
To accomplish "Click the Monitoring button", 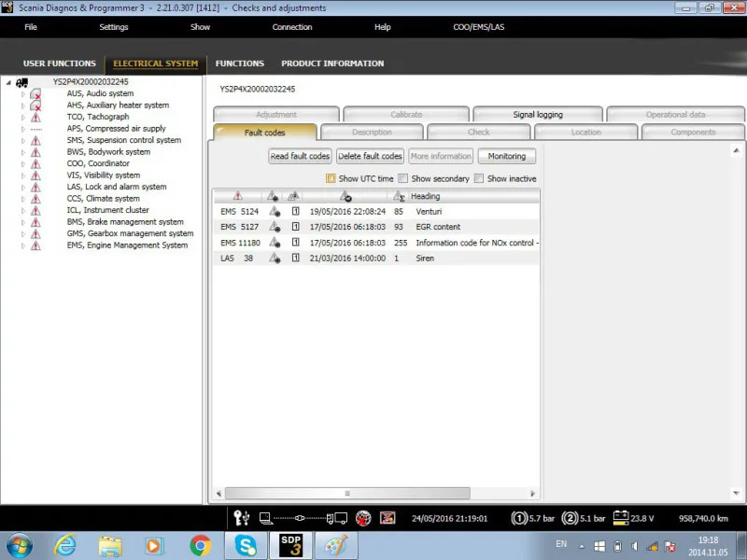I will pyautogui.click(x=507, y=156).
